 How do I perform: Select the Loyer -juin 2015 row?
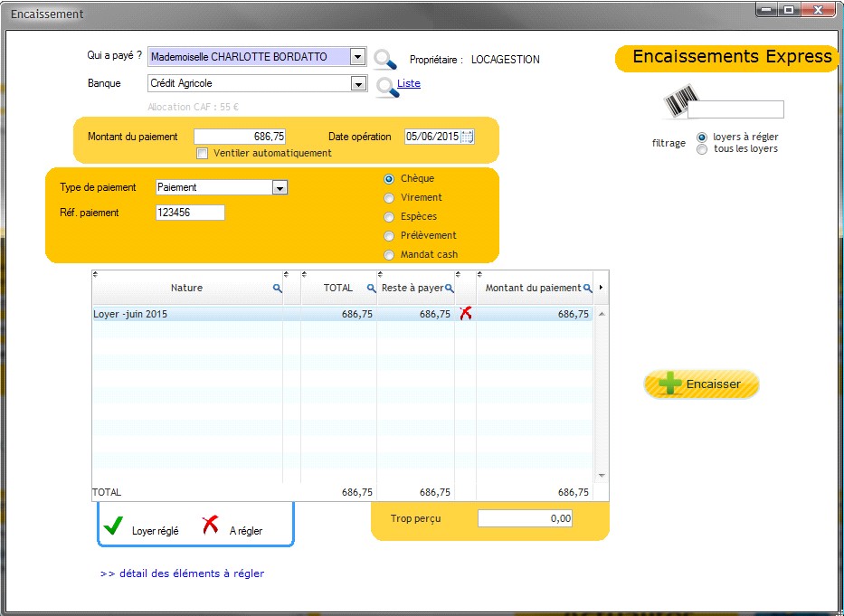pos(342,314)
